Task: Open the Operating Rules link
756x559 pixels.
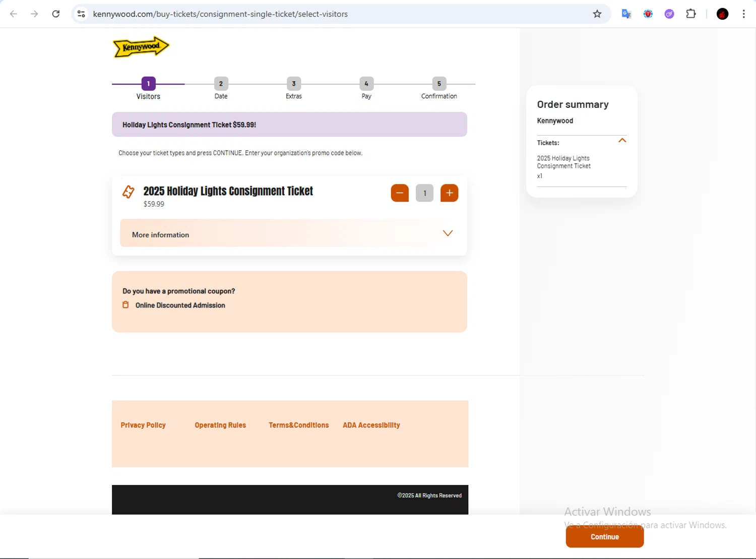Action: tap(220, 425)
